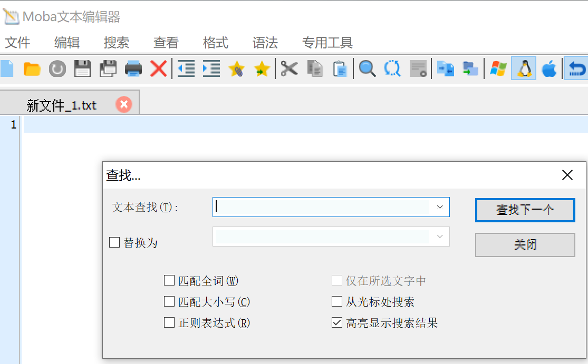Print the document via the printer icon

tap(133, 69)
